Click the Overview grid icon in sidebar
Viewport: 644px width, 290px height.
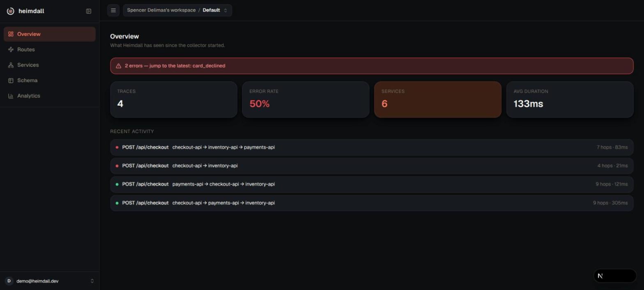(11, 34)
